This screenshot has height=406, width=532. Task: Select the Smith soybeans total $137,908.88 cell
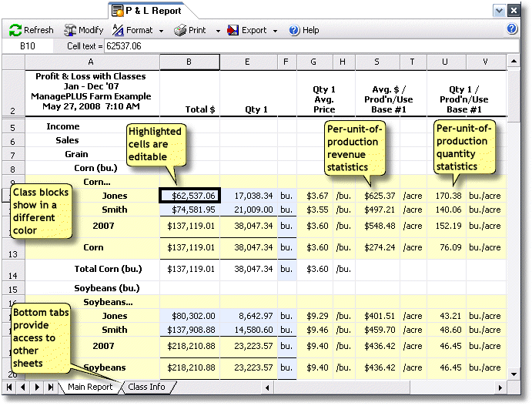[x=190, y=330]
